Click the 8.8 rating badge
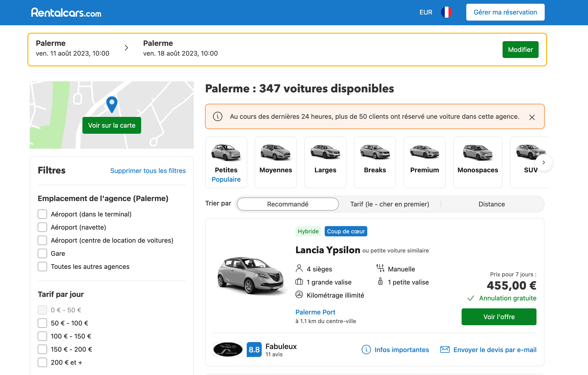 (254, 349)
